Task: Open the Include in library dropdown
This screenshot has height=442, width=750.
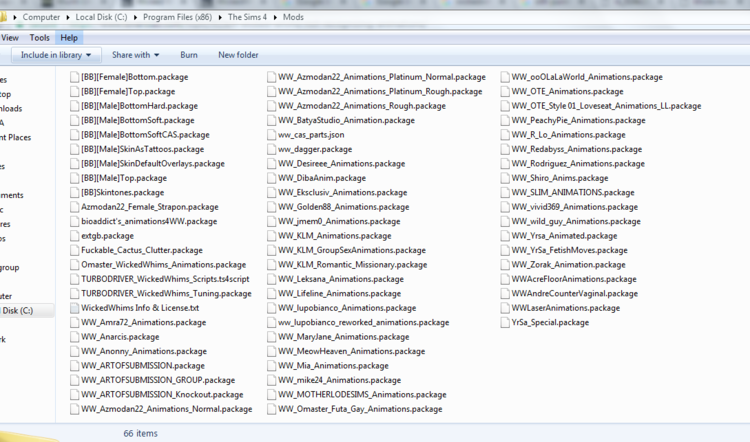Action: (56, 55)
